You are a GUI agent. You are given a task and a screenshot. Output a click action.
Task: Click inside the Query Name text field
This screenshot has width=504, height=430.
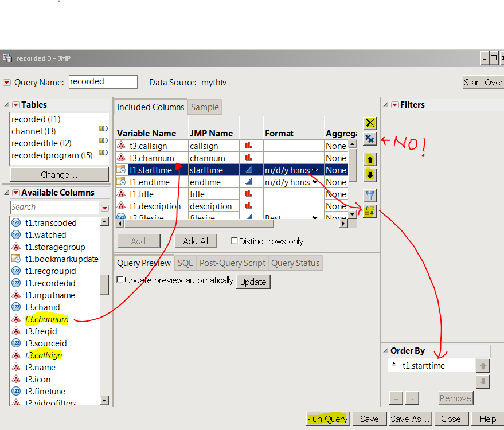point(103,81)
